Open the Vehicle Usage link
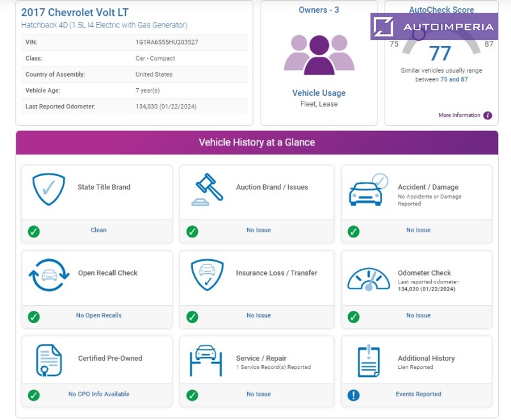 (x=319, y=93)
